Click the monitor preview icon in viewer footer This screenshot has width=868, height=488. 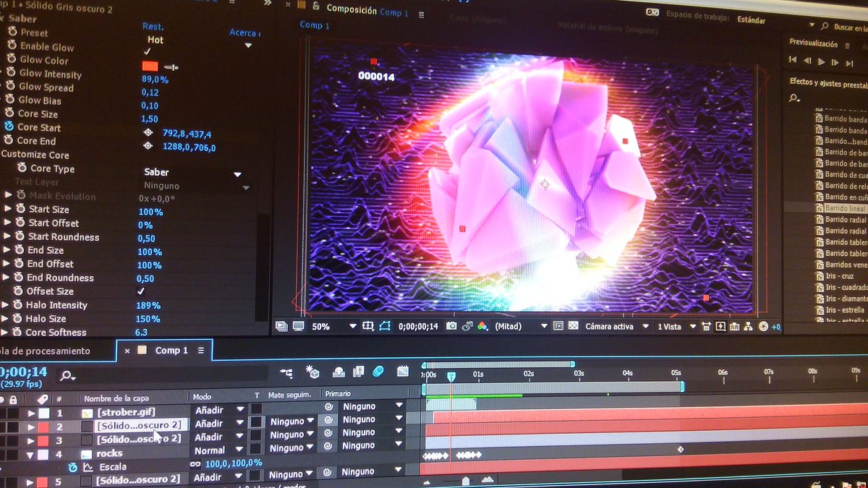click(298, 327)
